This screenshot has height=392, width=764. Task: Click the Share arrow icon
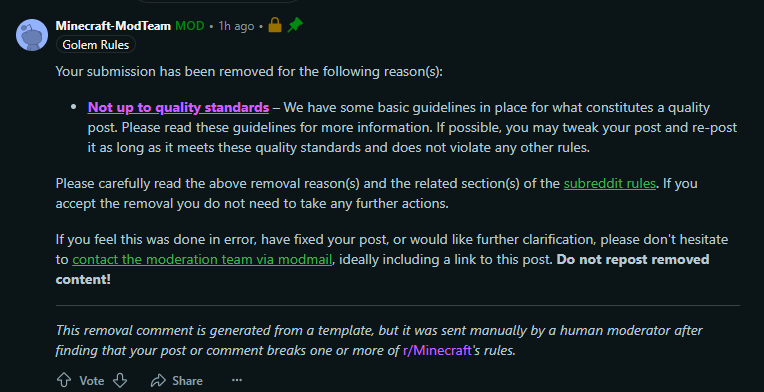158,380
